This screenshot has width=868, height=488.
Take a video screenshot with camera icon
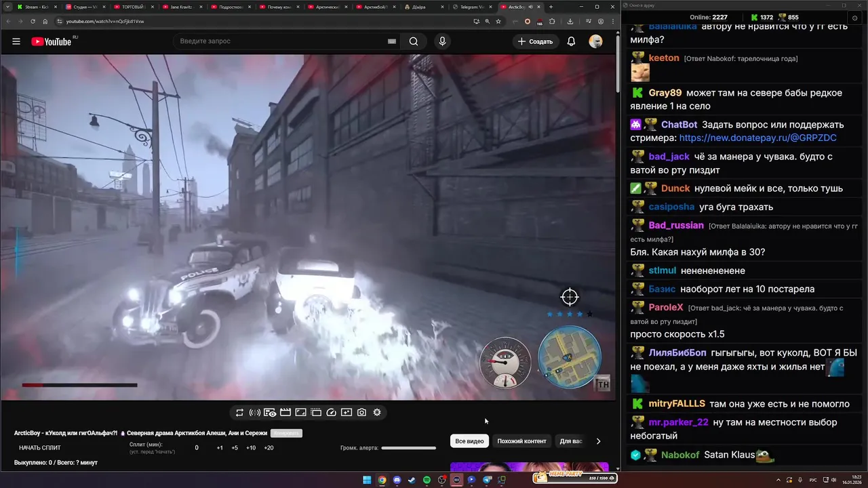pos(361,412)
